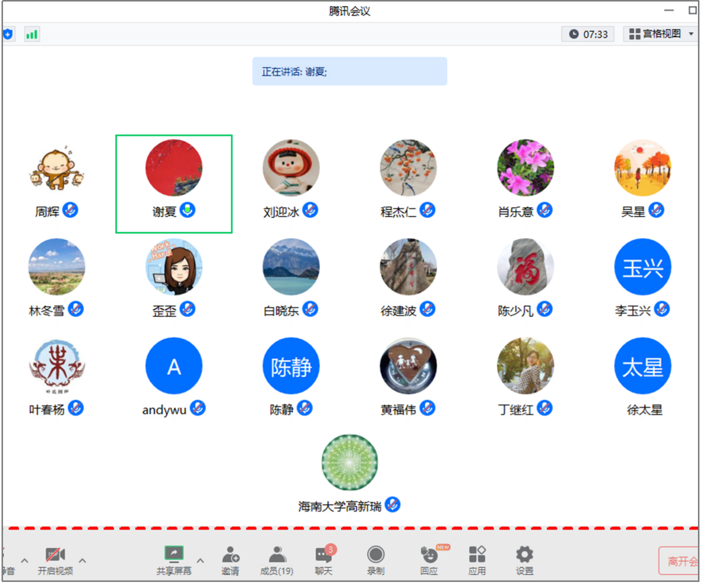Click the Share Screen (共享屏幕) icon

pos(173,555)
